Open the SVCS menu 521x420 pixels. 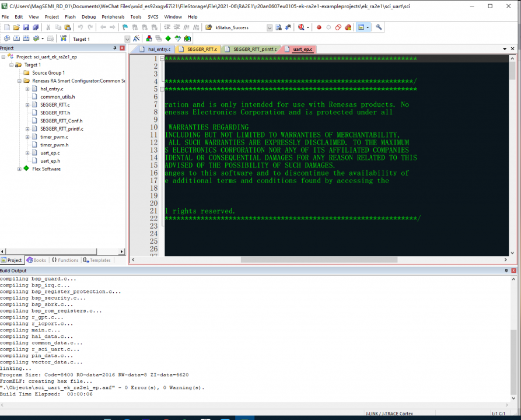pos(153,16)
